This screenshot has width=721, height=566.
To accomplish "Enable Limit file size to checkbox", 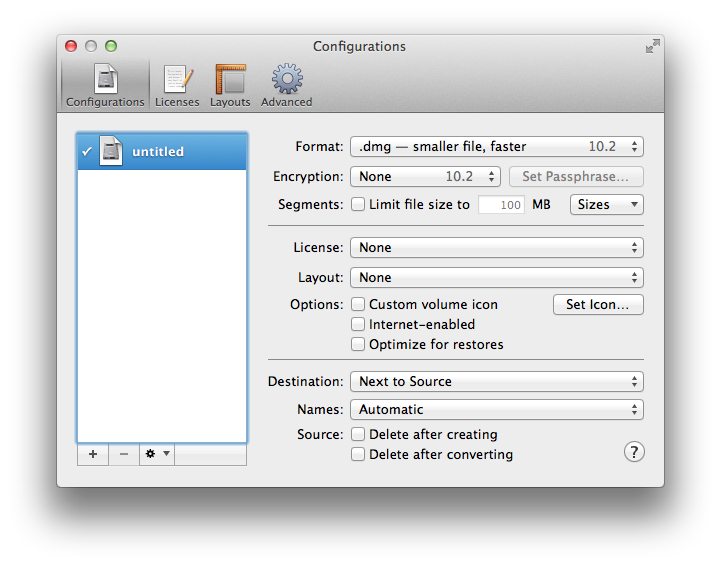I will [x=358, y=205].
